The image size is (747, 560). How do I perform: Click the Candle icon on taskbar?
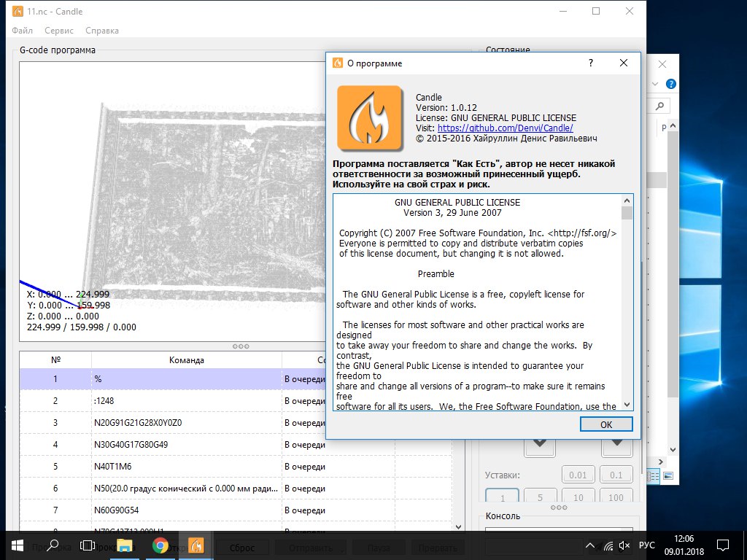click(x=196, y=545)
